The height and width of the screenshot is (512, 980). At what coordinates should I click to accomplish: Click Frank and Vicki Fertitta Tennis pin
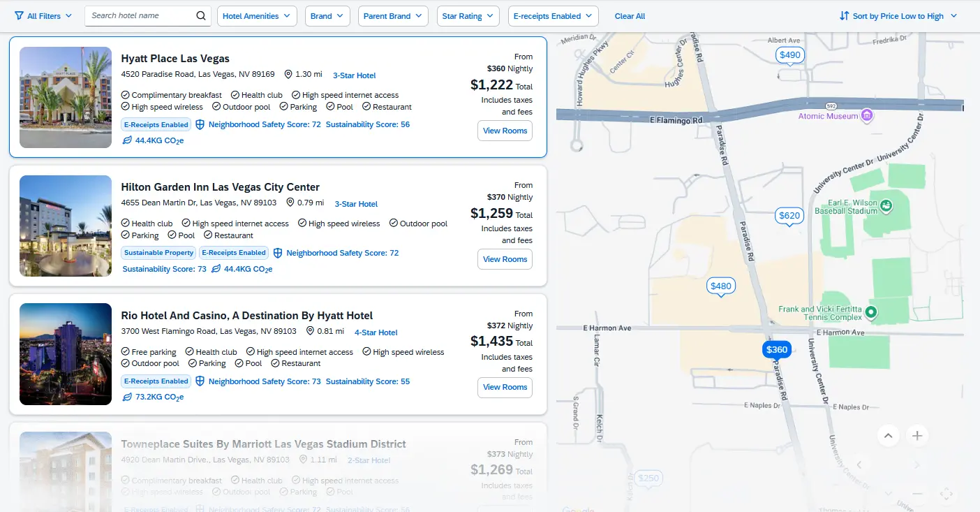(870, 312)
